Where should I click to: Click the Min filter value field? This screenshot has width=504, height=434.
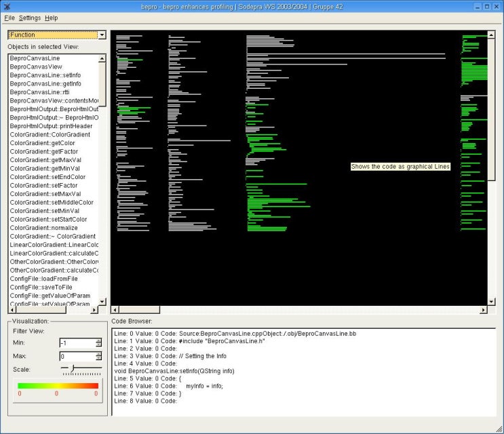(77, 342)
